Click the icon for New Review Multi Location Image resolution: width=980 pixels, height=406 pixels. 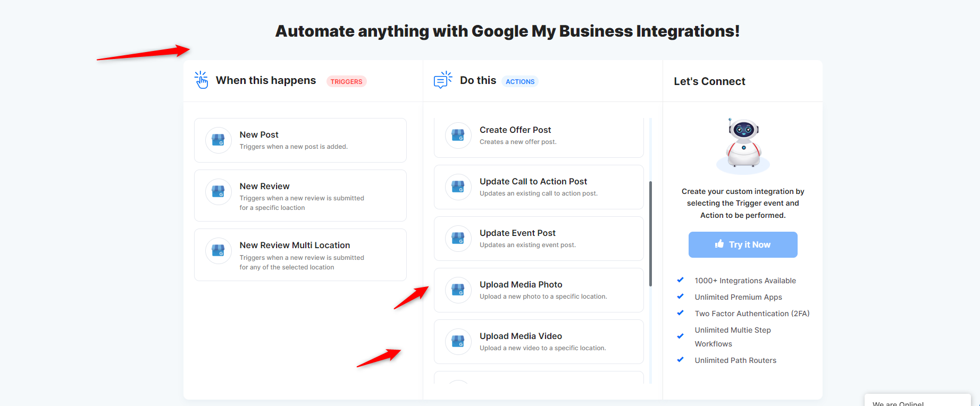[218, 251]
